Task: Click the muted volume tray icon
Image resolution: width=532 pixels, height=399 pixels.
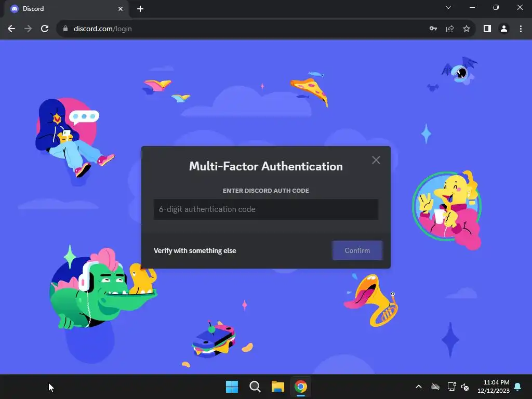Action: coord(465,387)
